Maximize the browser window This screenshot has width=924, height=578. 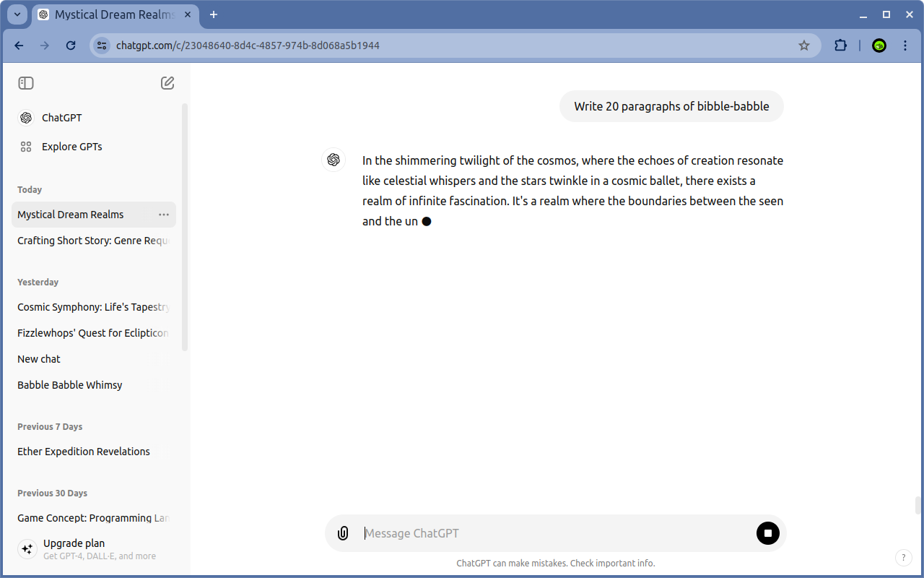point(886,14)
